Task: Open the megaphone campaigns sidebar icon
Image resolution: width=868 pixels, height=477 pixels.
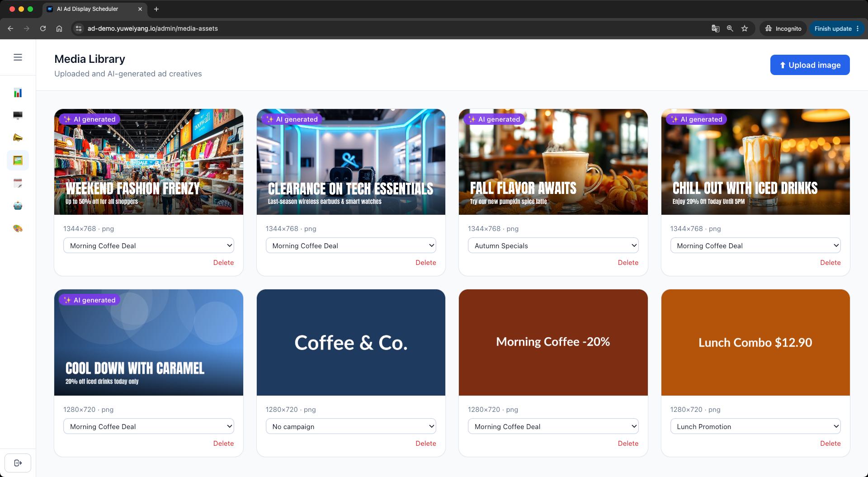Action: coord(18,138)
